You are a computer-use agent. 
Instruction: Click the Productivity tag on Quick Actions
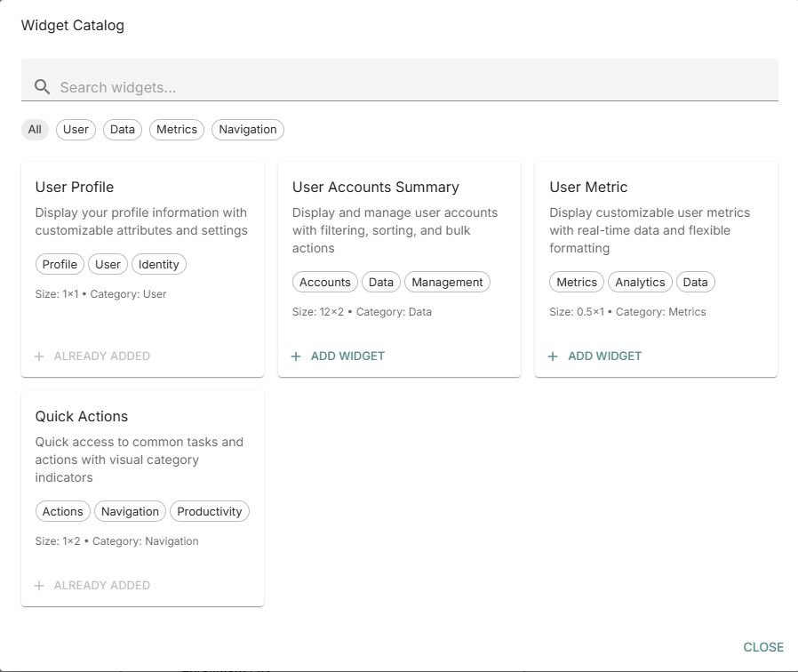point(209,511)
